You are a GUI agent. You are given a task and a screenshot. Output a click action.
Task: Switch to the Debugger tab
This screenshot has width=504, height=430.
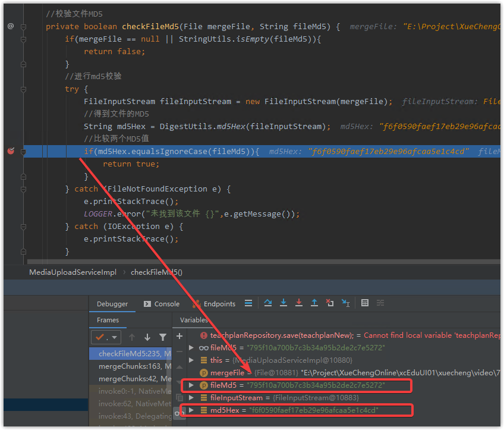[112, 304]
